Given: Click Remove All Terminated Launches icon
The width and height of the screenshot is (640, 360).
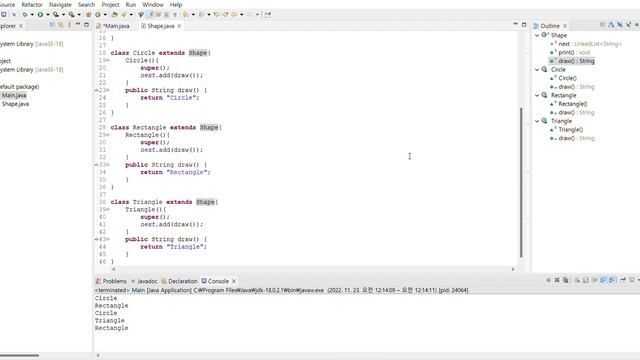Looking at the screenshot, I should (565, 280).
